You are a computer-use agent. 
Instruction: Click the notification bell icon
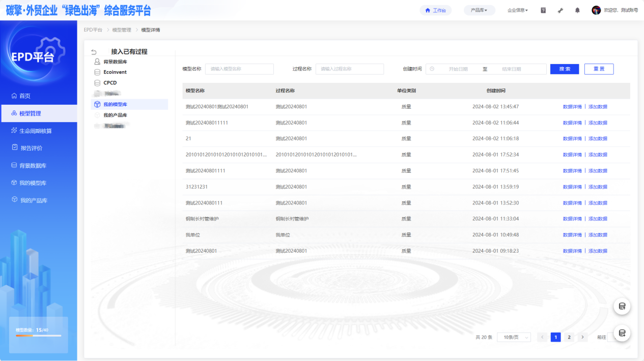coord(577,10)
